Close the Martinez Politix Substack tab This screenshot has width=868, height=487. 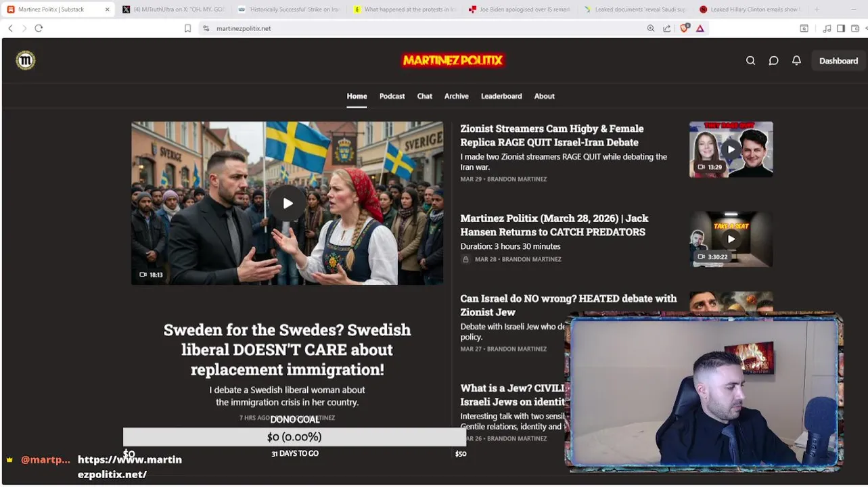point(107,9)
